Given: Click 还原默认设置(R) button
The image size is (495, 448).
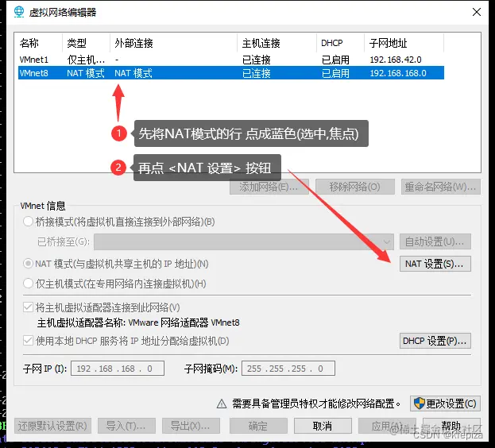Looking at the screenshot, I should click(x=52, y=426).
